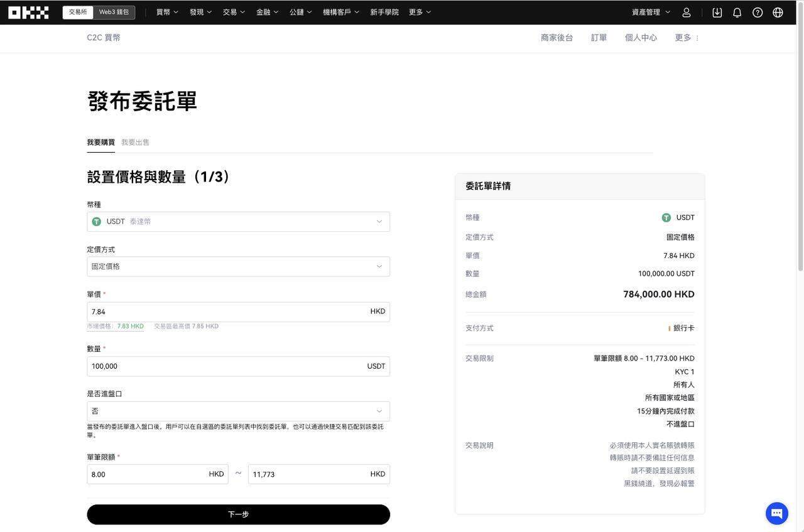Switch to the 我要出售 tab
Image resolution: width=804 pixels, height=532 pixels.
tap(135, 141)
